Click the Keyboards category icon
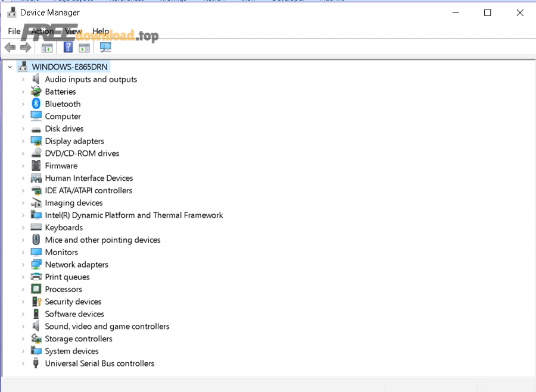The height and width of the screenshot is (392, 536). [x=36, y=227]
